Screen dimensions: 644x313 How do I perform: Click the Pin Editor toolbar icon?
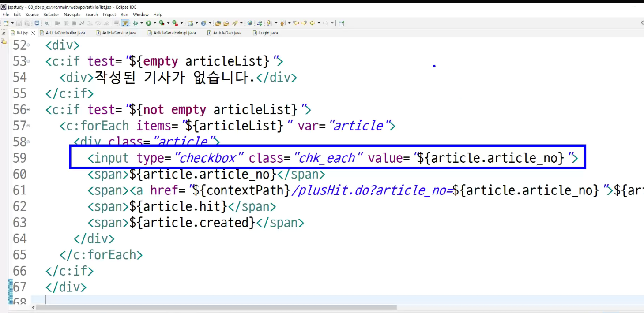click(341, 23)
